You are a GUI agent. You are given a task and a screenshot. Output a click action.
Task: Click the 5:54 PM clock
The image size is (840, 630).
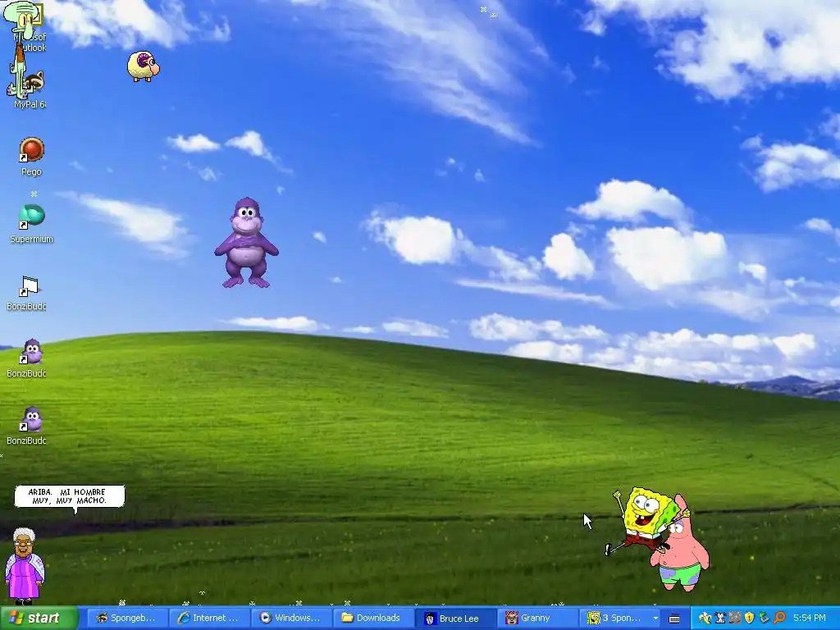809,619
